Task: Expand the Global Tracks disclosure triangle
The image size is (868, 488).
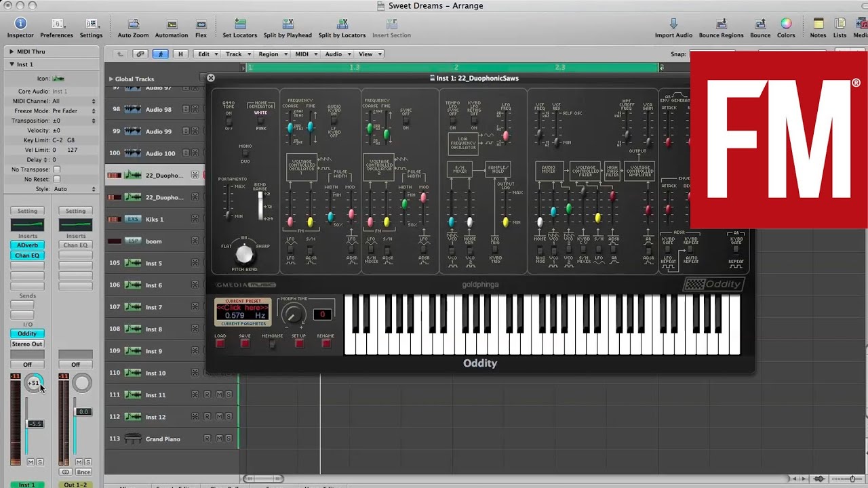Action: (x=111, y=79)
